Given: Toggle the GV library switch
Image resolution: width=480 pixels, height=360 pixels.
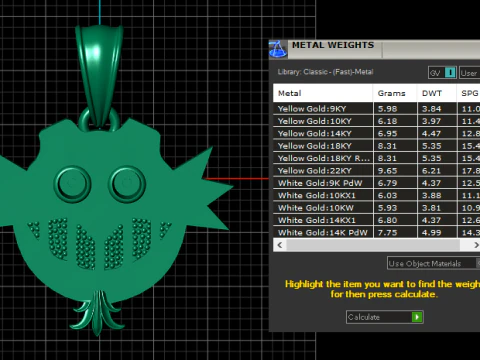Looking at the screenshot, I should coord(442,73).
